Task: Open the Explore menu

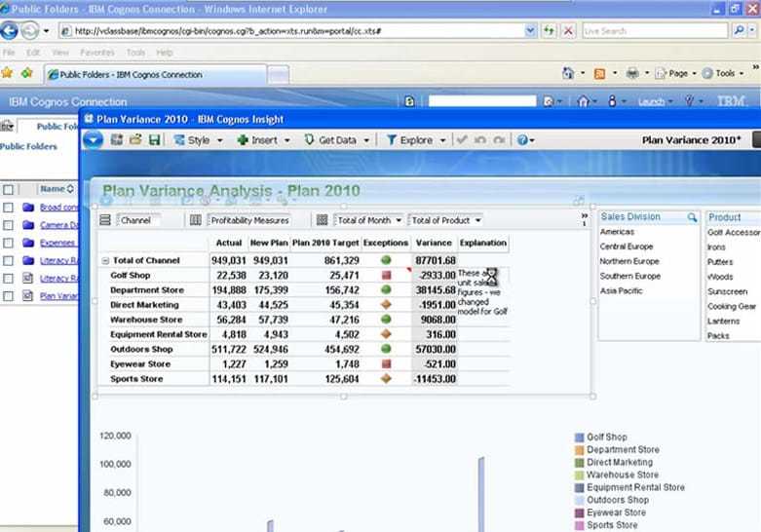Action: pos(416,140)
